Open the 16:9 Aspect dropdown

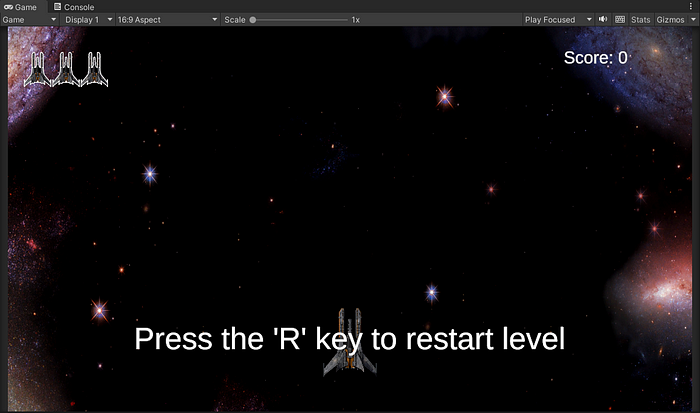167,20
